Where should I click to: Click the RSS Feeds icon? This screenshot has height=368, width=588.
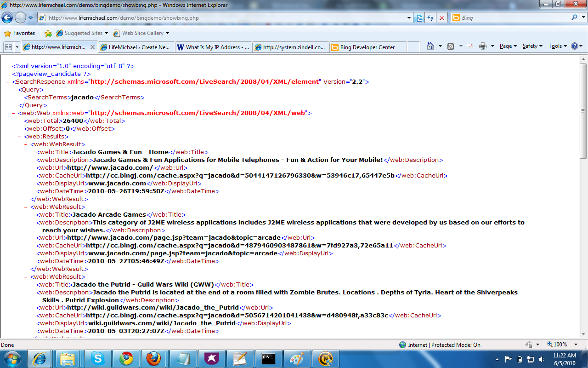[x=451, y=46]
